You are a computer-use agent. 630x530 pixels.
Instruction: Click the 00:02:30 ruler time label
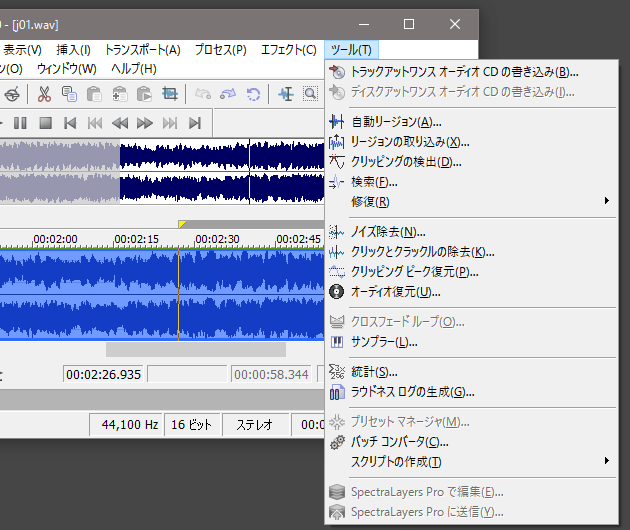tap(217, 239)
